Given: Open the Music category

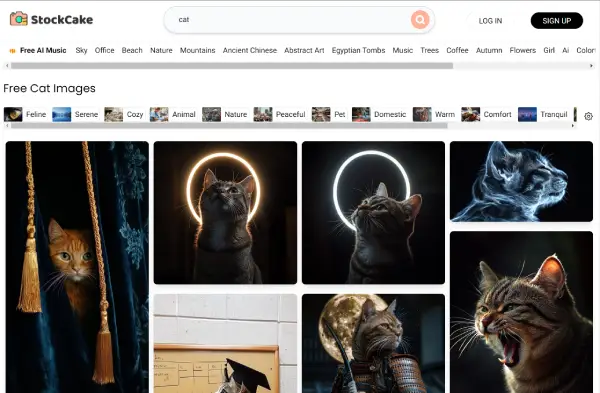Looking at the screenshot, I should tap(403, 51).
